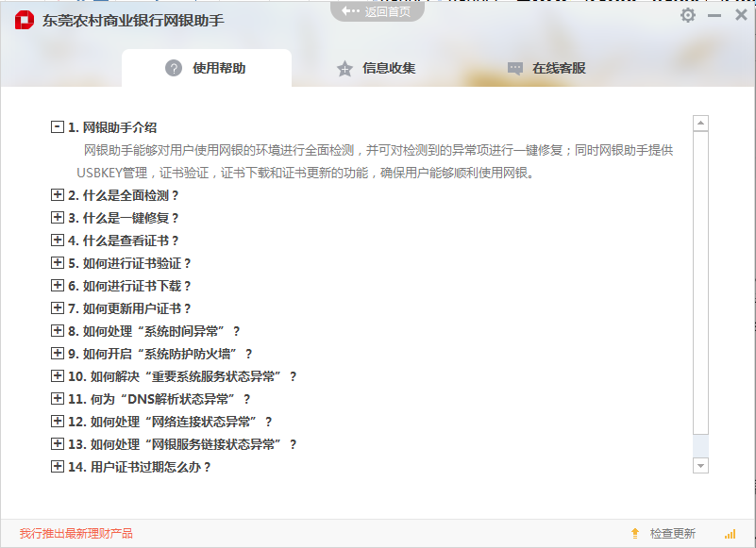This screenshot has width=756, height=548.
Task: Click the red bank logo icon
Action: [x=25, y=20]
